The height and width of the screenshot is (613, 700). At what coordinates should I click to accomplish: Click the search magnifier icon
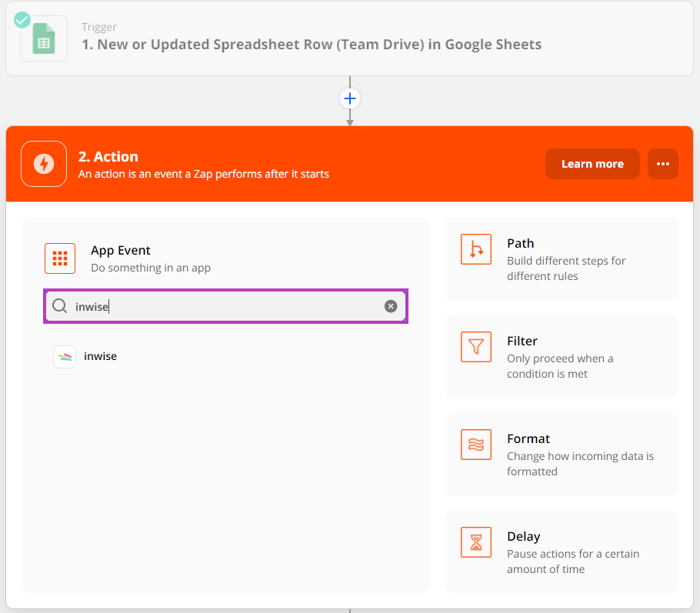[x=59, y=306]
